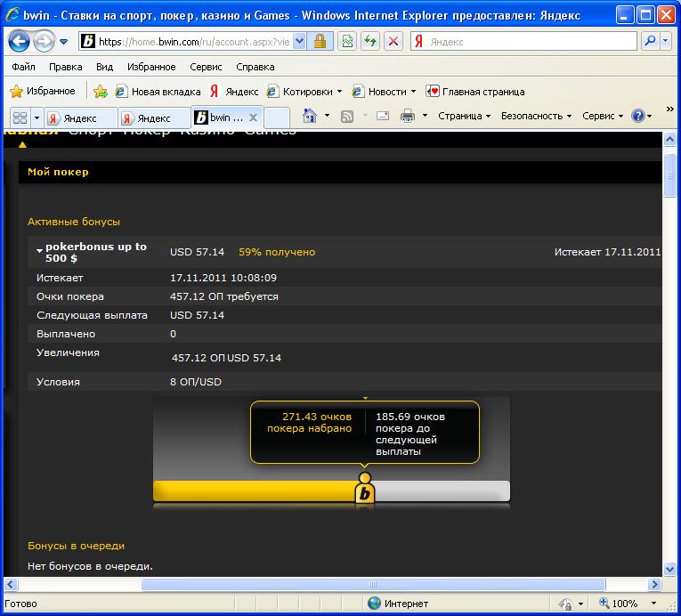Click the vertical scrollbar up arrow
Screen dimensions: 681x616
669,140
